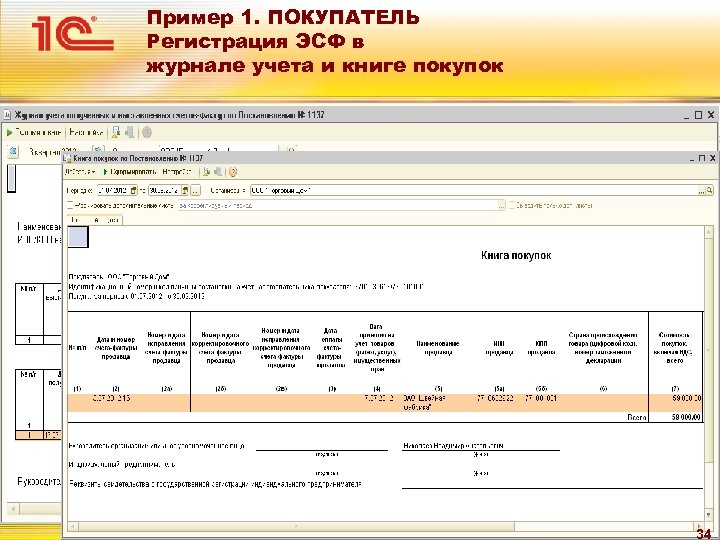Viewport: 720px width, 540px height.
Task: Click the highlighted row in the Журнал учета table
Action: tap(38, 434)
